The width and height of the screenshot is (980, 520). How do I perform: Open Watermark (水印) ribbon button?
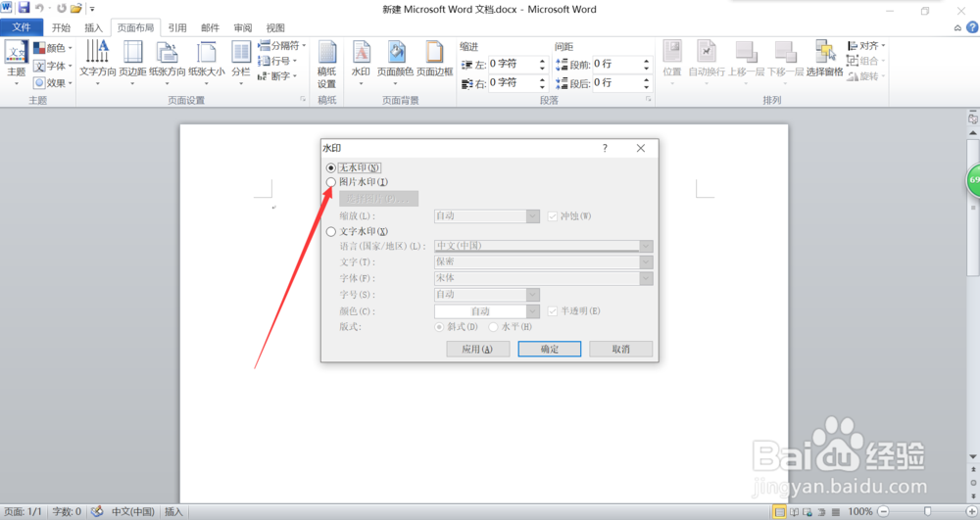tap(361, 63)
